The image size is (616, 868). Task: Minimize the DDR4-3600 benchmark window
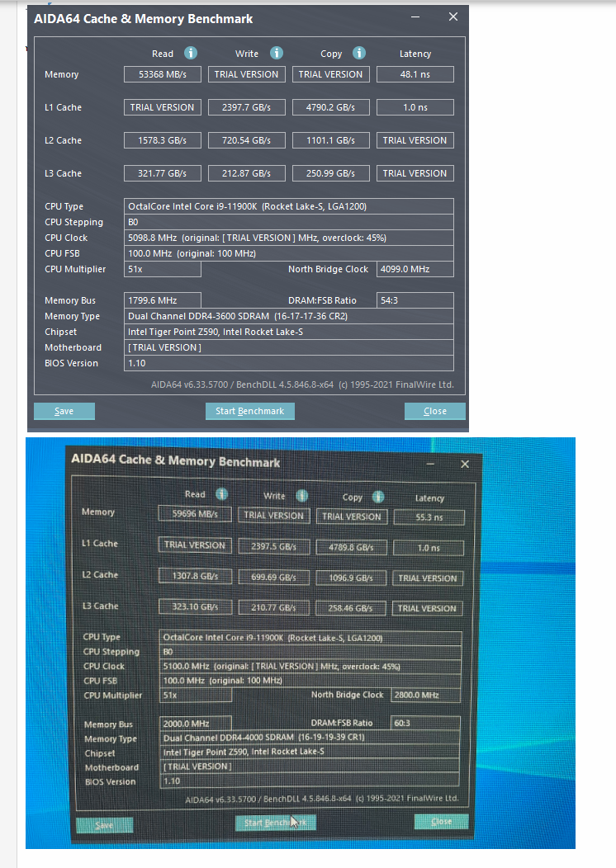coord(415,17)
